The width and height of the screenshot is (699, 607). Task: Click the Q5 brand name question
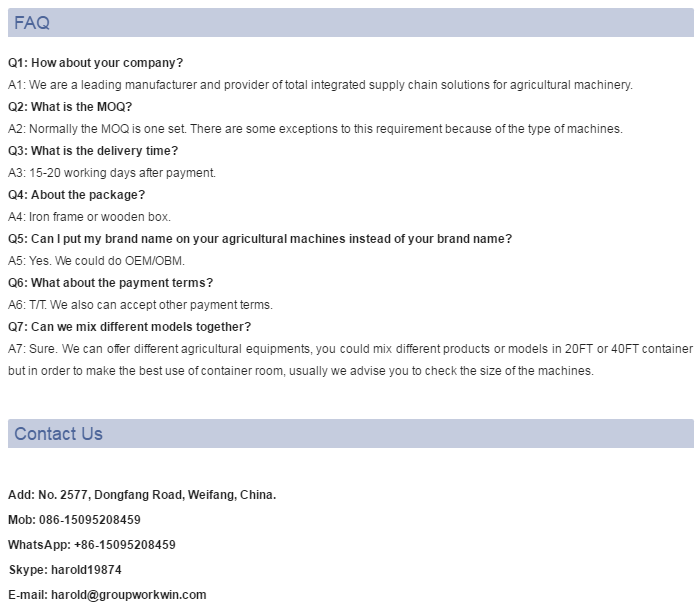coord(260,239)
